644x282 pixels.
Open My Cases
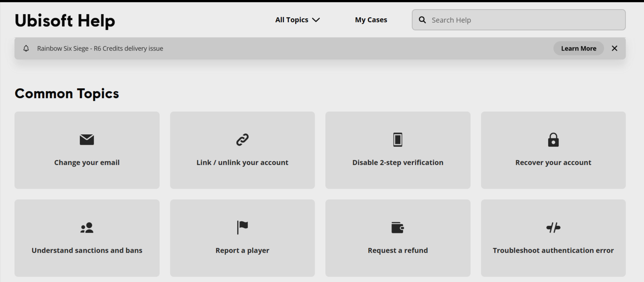(x=371, y=20)
